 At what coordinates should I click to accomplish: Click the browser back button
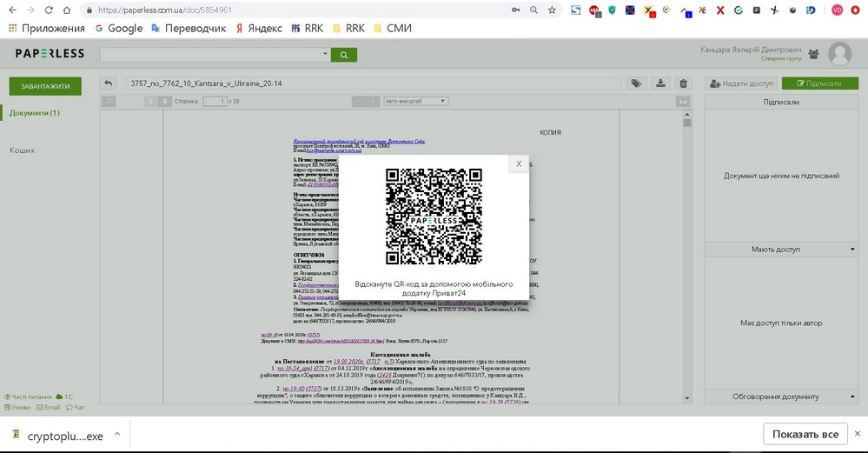click(12, 10)
